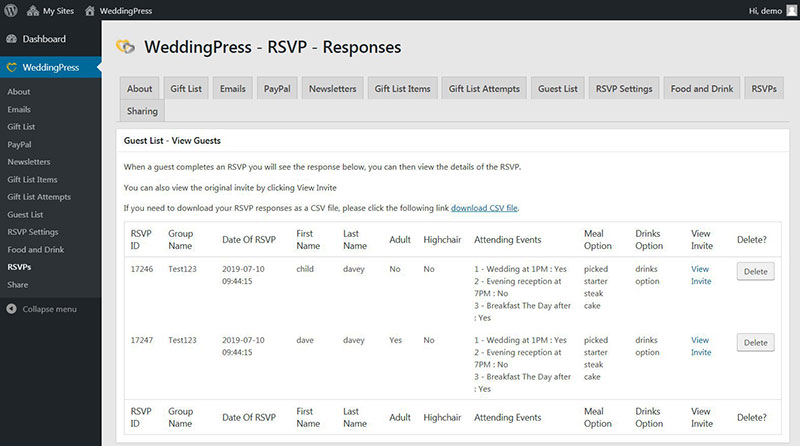The height and width of the screenshot is (446, 800).
Task: Delete the RSVP 17247 response
Action: (x=755, y=342)
